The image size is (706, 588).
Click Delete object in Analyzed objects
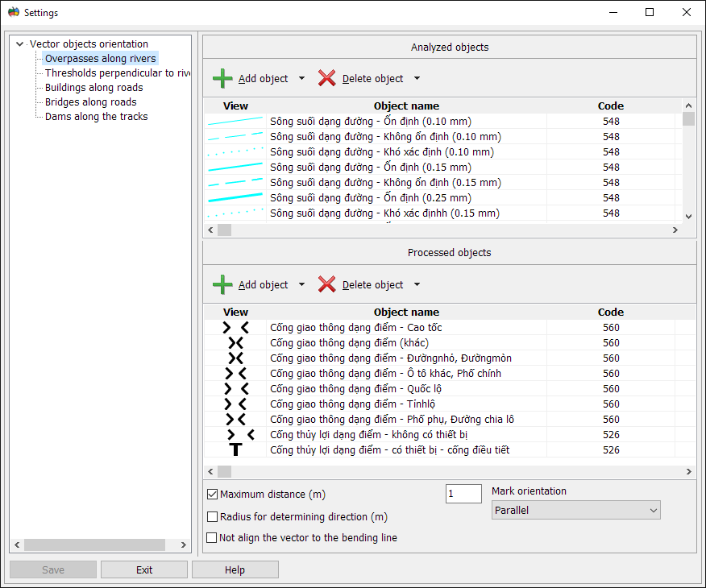coord(372,78)
